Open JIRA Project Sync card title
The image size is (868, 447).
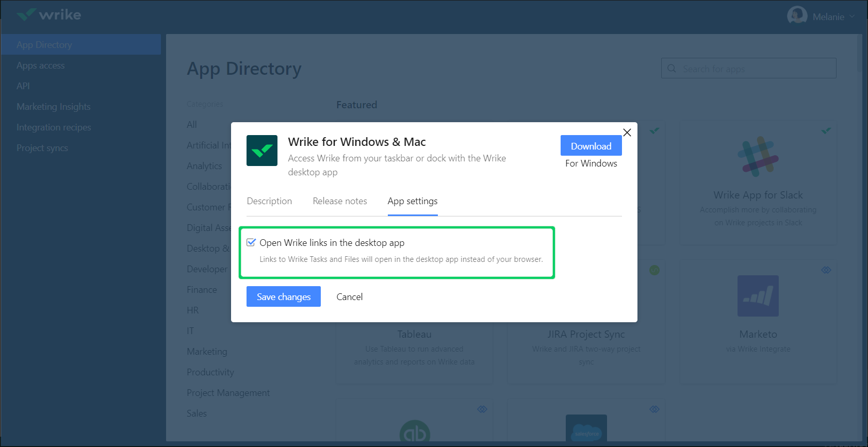pyautogui.click(x=586, y=334)
